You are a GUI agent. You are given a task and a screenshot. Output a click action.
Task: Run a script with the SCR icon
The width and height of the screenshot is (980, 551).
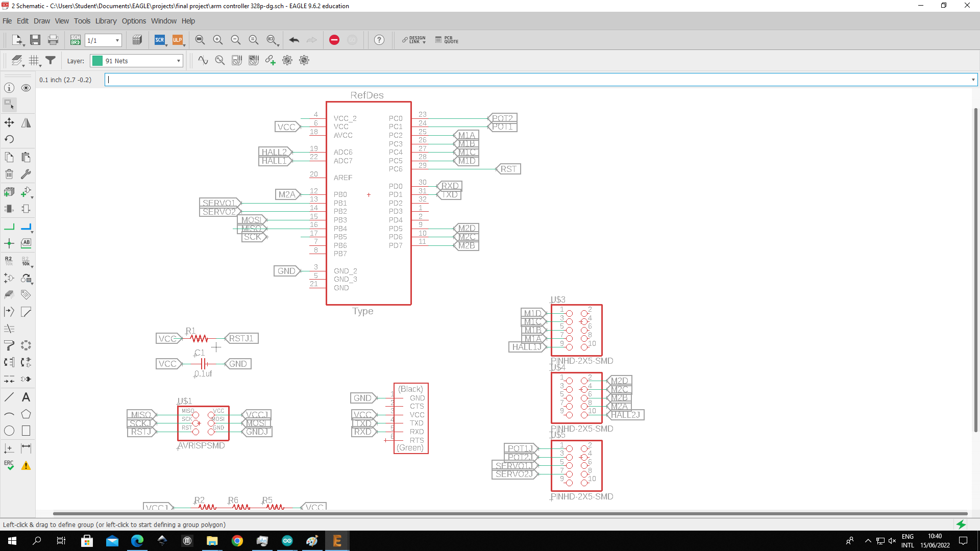[x=160, y=40]
